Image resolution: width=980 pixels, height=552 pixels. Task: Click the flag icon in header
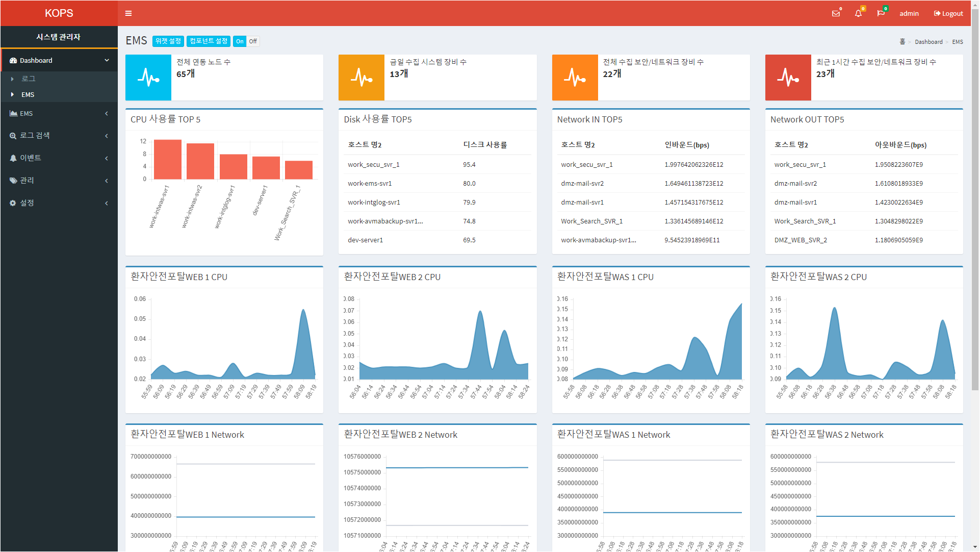[881, 13]
